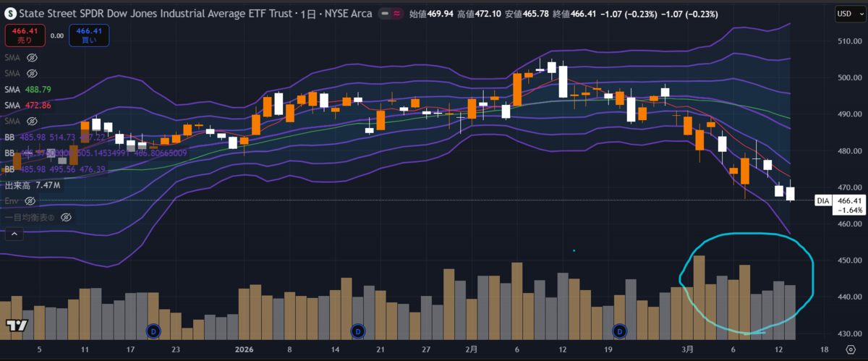Screen dimensions: 868x361
Task: Select the BB row showing 514.73
Action: (x=55, y=137)
